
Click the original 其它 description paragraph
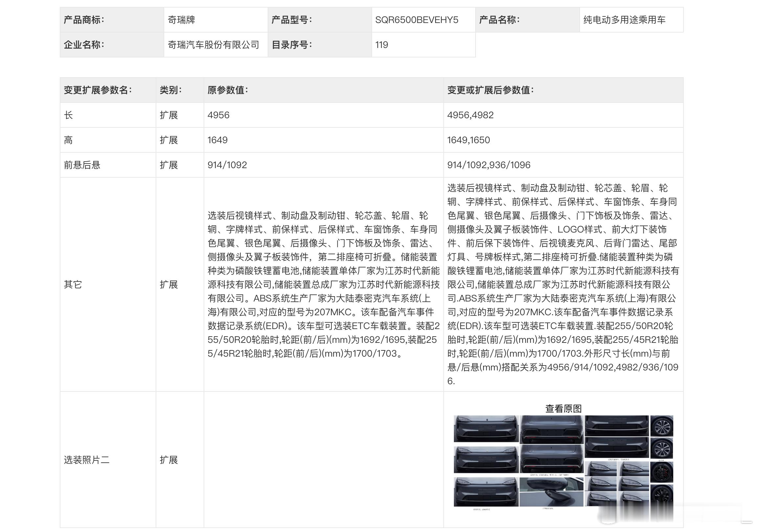323,284
